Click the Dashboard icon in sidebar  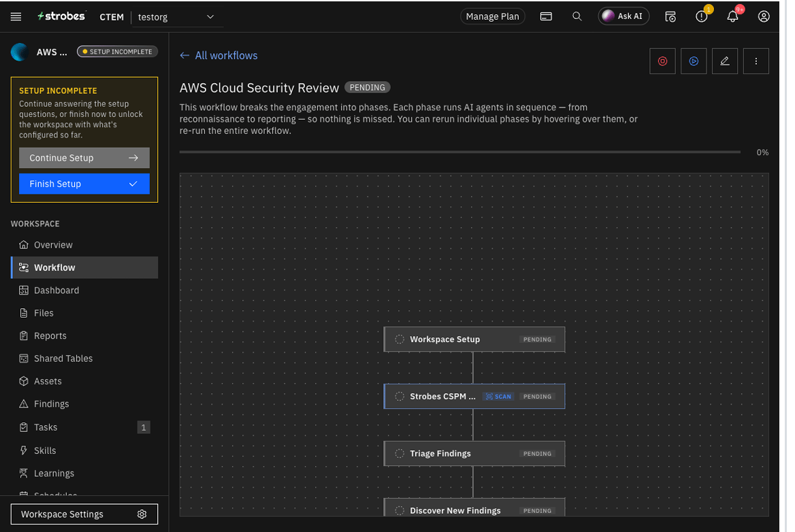23,290
